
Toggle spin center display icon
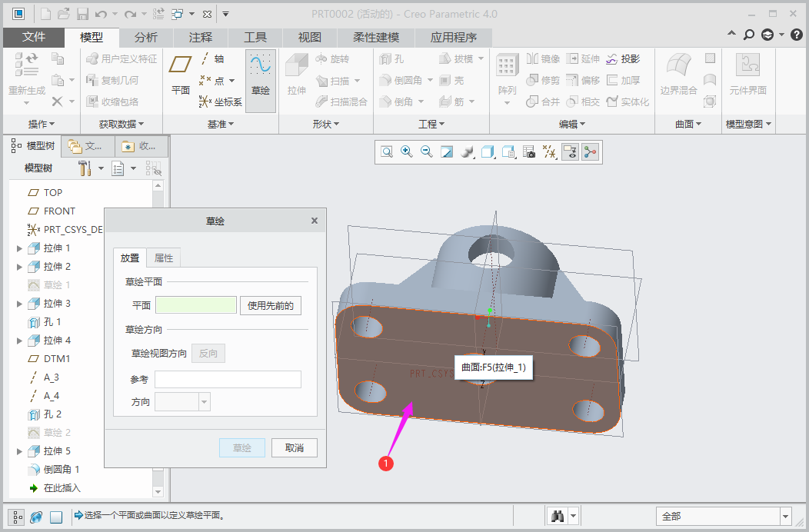[x=590, y=152]
